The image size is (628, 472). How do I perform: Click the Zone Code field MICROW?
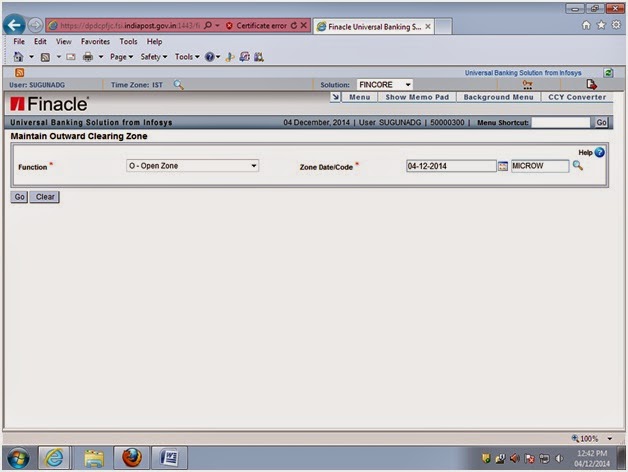[x=539, y=166]
